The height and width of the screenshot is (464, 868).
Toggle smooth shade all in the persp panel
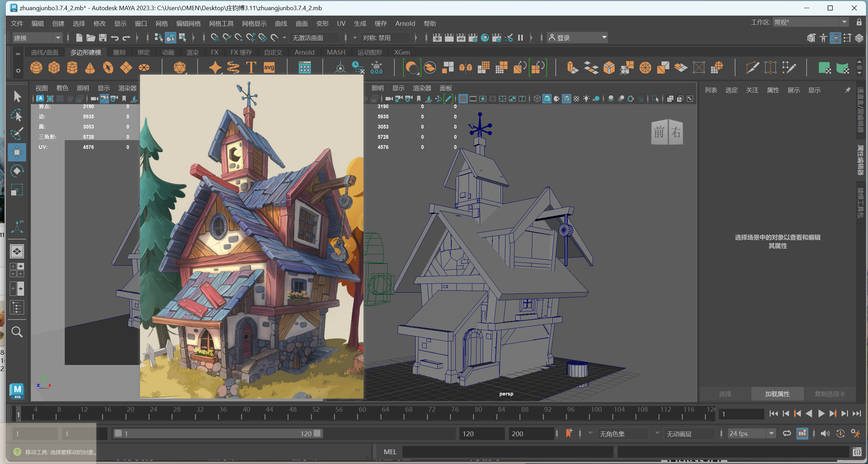pyautogui.click(x=547, y=99)
